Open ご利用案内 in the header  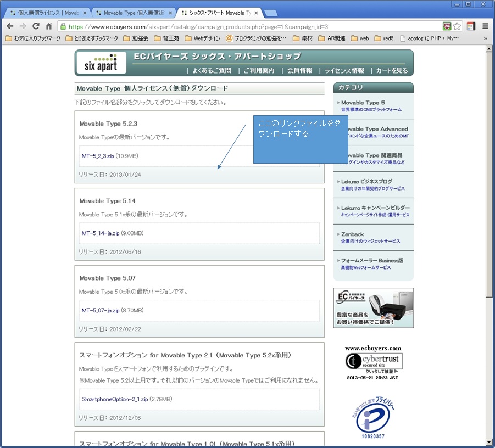tap(259, 71)
